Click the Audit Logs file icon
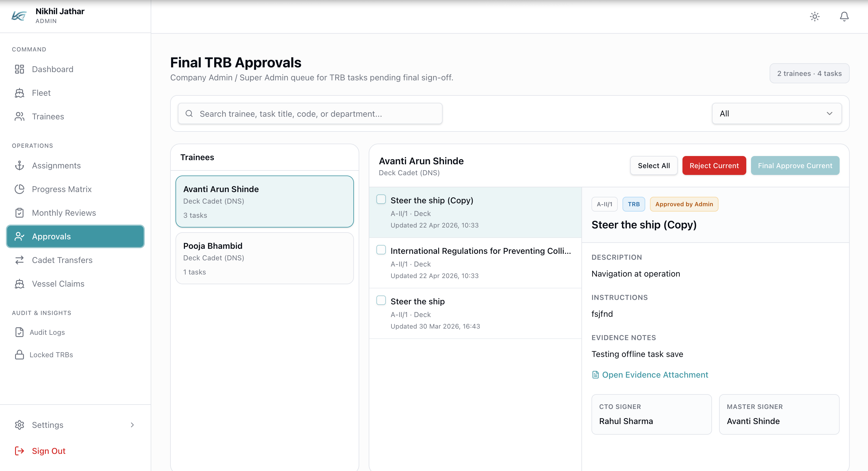868x471 pixels. [19, 332]
